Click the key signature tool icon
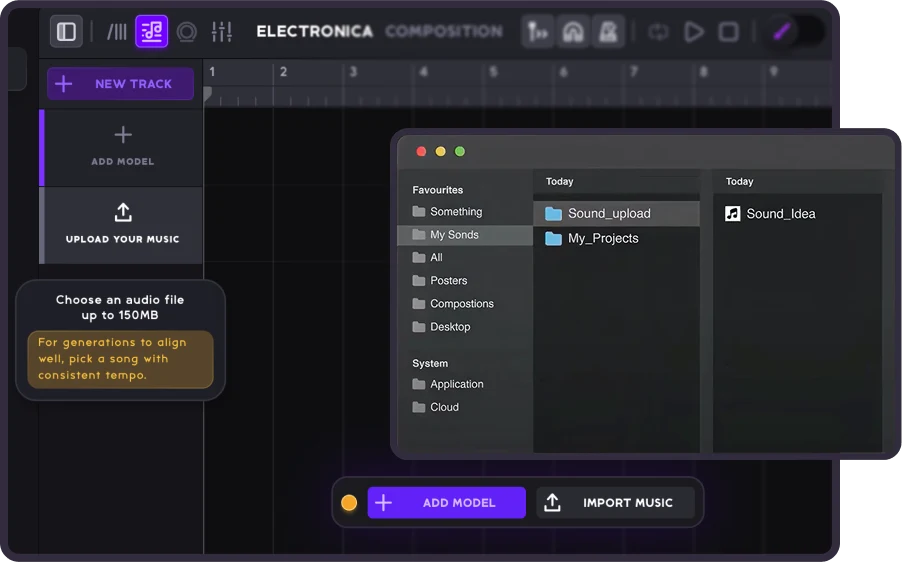The image size is (903, 562). point(537,32)
